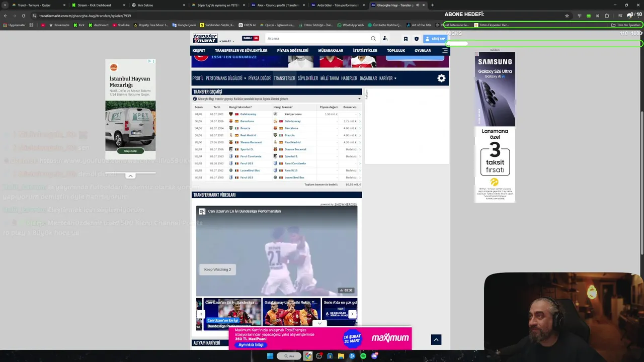Collapse the transfer history info arrow
Image resolution: width=644 pixels, height=362 pixels.
click(x=359, y=99)
